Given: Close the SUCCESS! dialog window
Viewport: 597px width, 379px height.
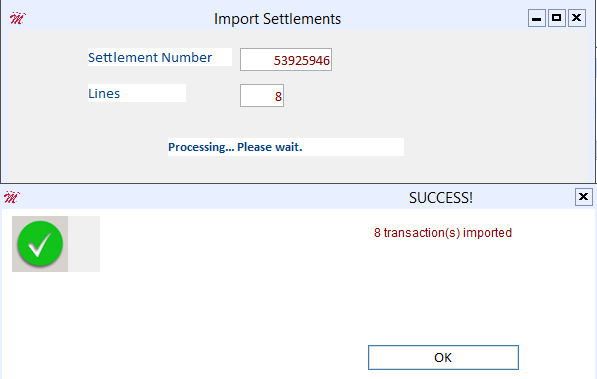Looking at the screenshot, I should tap(583, 197).
